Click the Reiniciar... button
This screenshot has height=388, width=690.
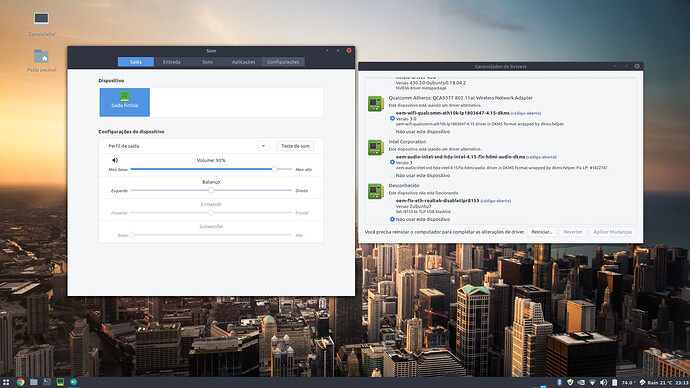(542, 232)
